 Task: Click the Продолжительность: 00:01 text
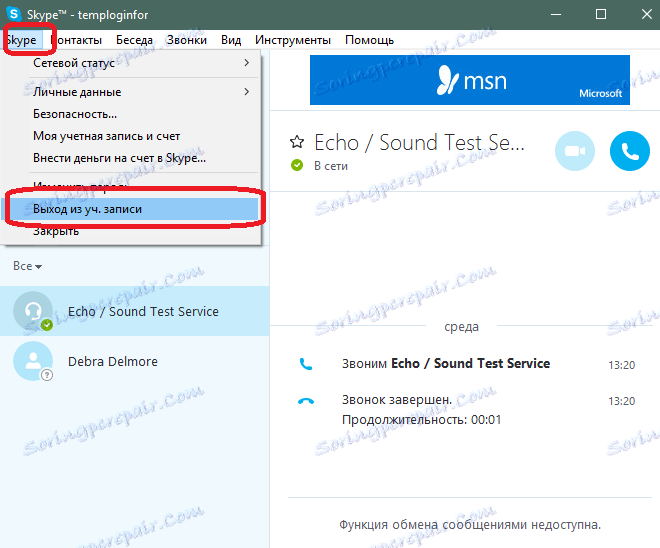point(421,420)
